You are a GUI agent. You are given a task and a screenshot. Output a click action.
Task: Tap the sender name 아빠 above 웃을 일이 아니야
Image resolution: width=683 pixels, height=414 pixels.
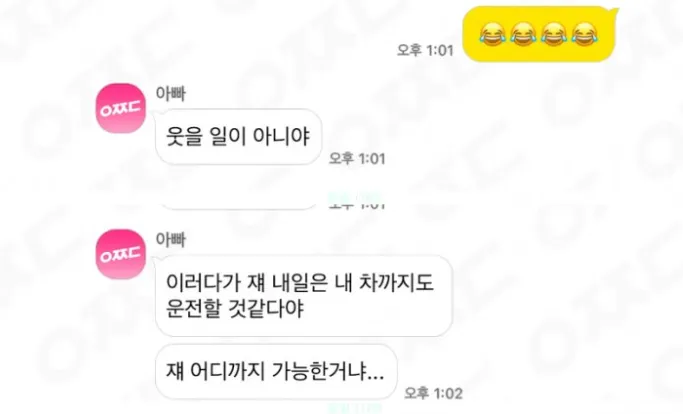point(171,94)
